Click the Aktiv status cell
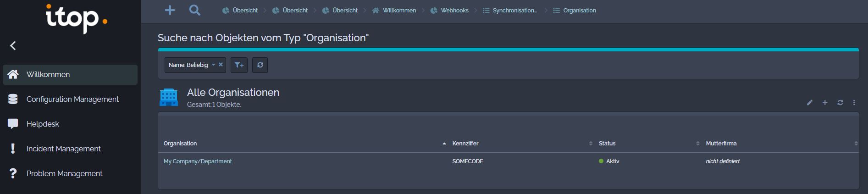The image size is (868, 194). (609, 161)
